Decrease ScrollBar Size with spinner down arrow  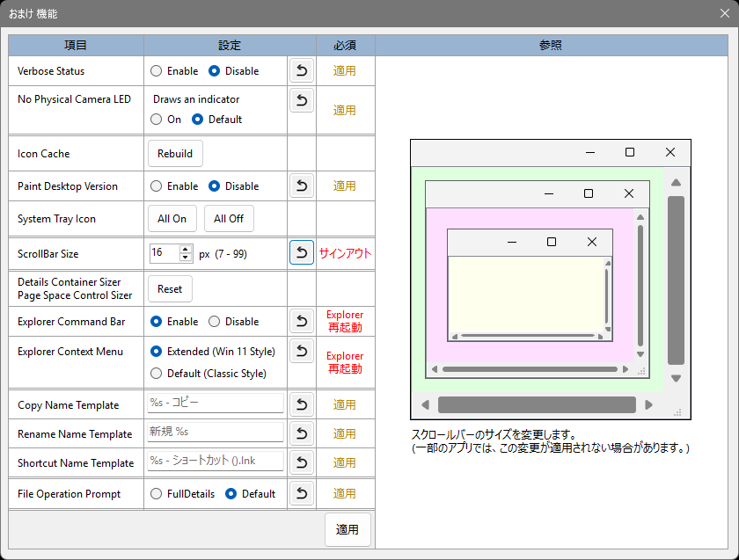coord(186,258)
